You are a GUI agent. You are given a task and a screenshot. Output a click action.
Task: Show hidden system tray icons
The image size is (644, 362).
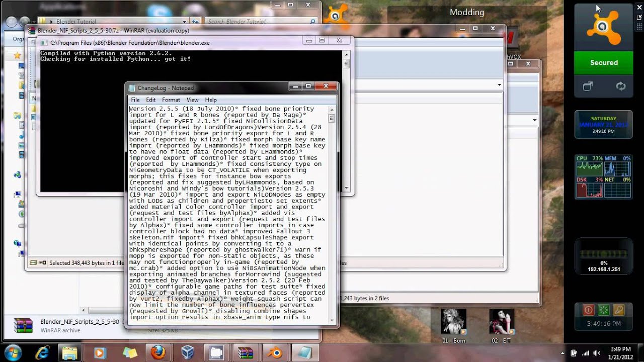tap(562, 352)
